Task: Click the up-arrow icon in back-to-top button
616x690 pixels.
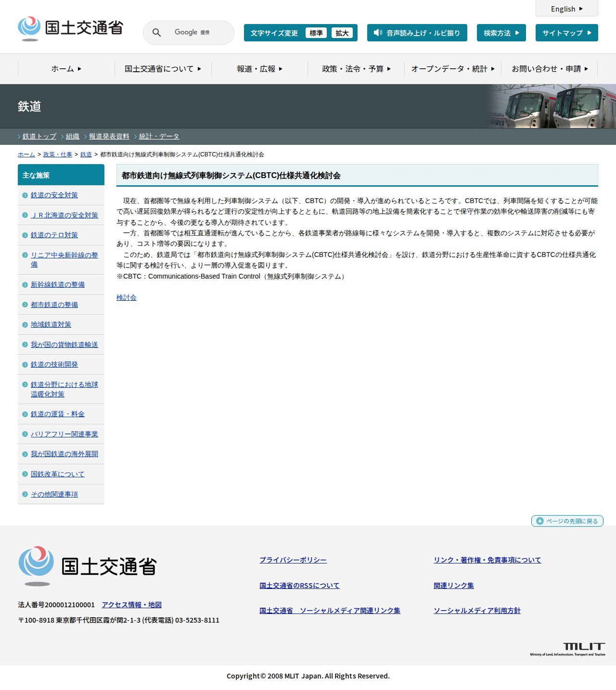Action: [x=539, y=521]
